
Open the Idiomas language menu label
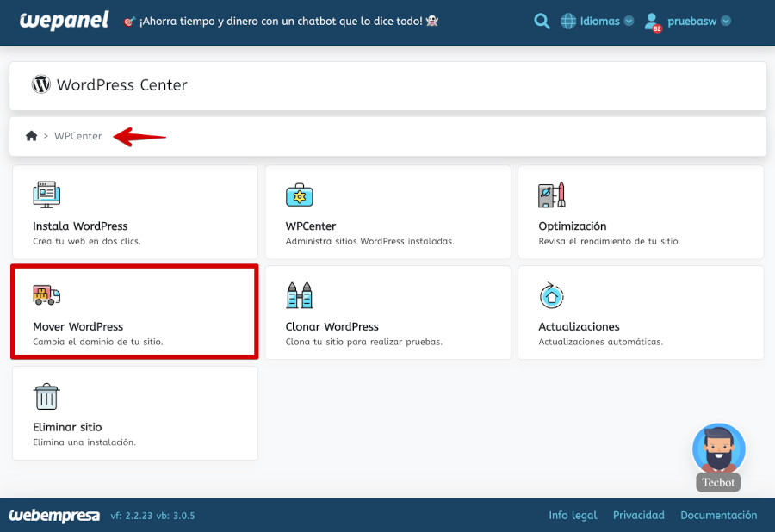[599, 22]
